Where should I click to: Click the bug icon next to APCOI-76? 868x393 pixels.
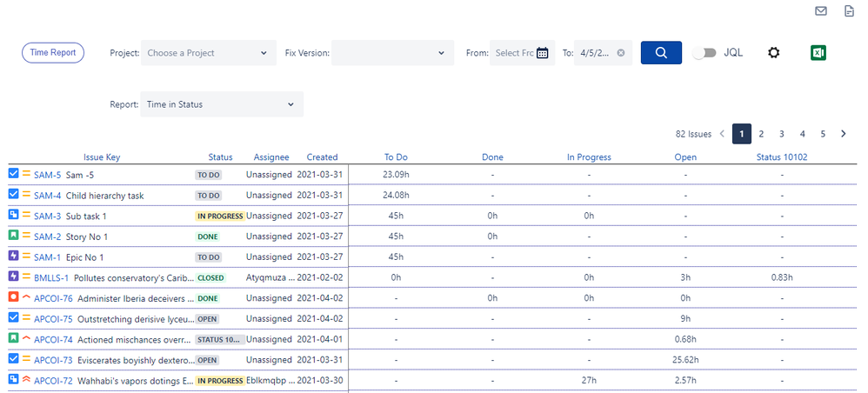(13, 297)
